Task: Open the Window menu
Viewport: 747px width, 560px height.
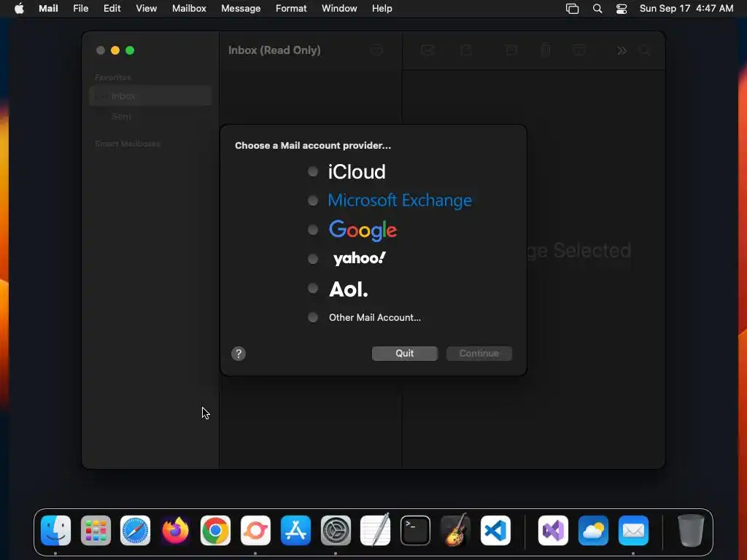Action: click(339, 8)
